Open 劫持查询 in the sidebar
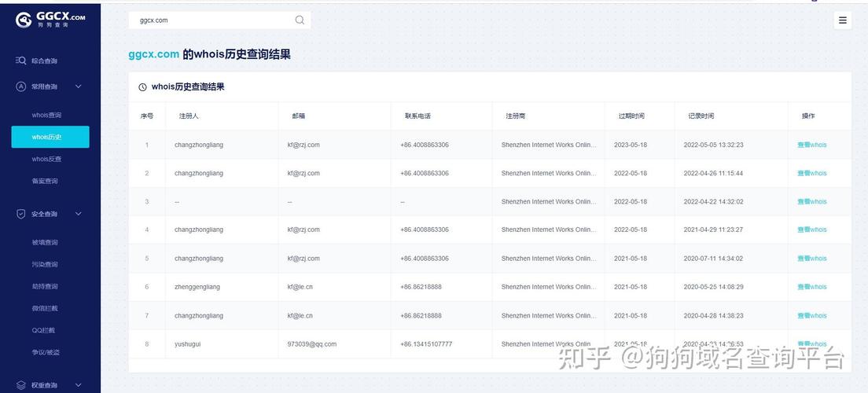Image resolution: width=868 pixels, height=393 pixels. (45, 287)
